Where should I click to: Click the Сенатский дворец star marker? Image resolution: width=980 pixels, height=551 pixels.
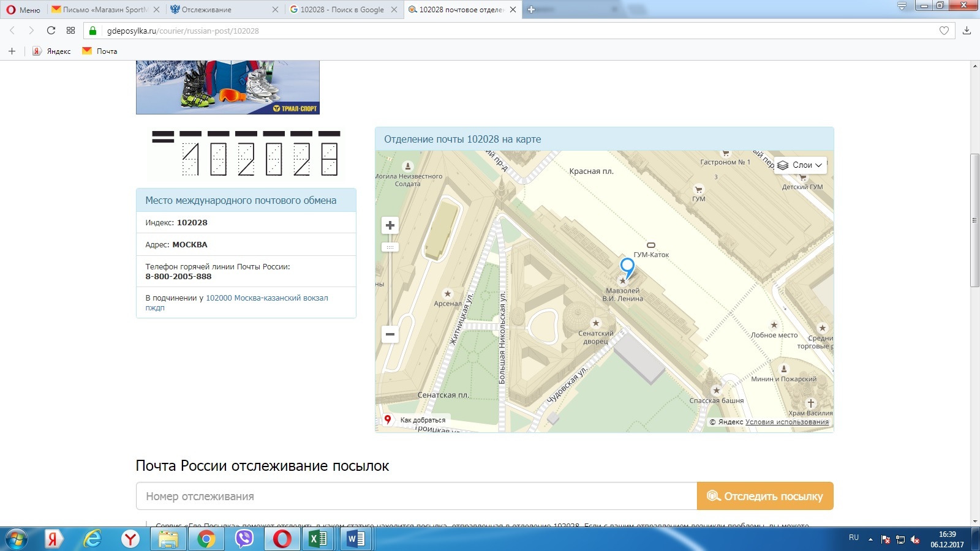(x=595, y=323)
